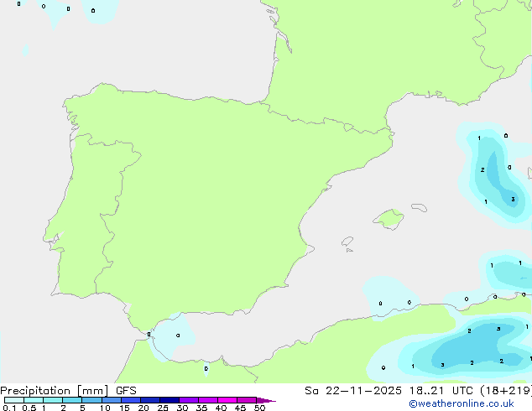Click the '30' legend scale label
This screenshot has width=532, height=411.
182,408
